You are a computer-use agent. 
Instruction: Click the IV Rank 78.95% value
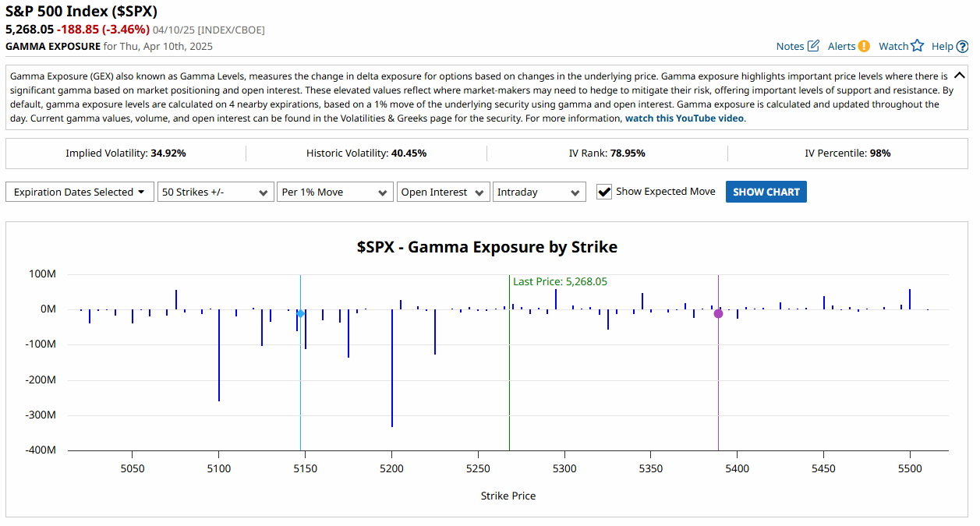[x=627, y=154]
